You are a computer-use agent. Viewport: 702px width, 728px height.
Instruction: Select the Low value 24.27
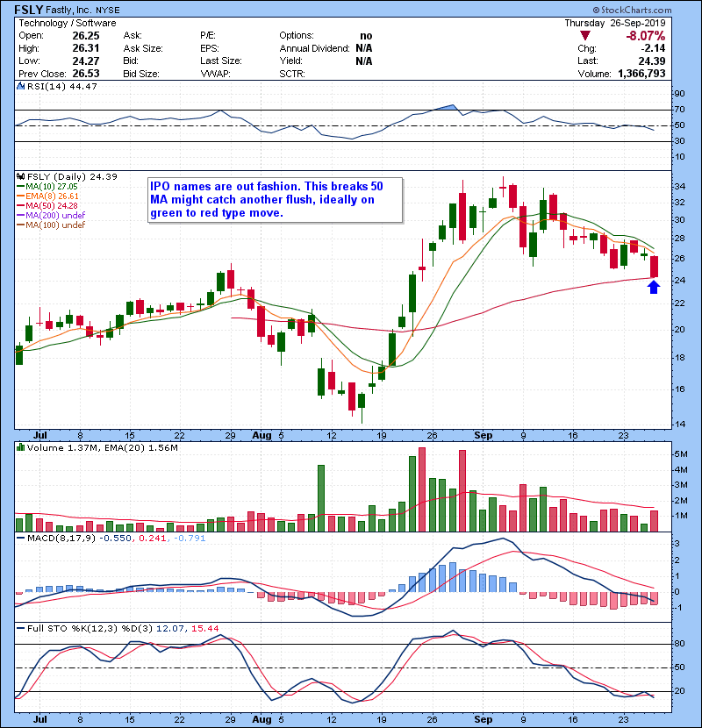(86, 61)
